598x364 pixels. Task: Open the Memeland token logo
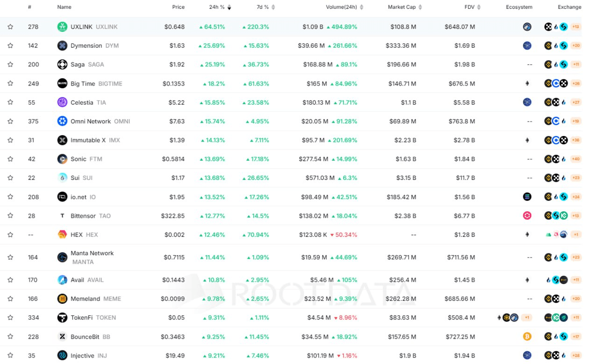coord(62,299)
